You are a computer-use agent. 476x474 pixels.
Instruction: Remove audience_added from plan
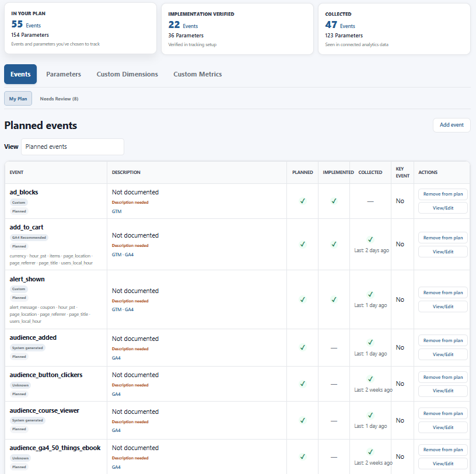point(443,340)
